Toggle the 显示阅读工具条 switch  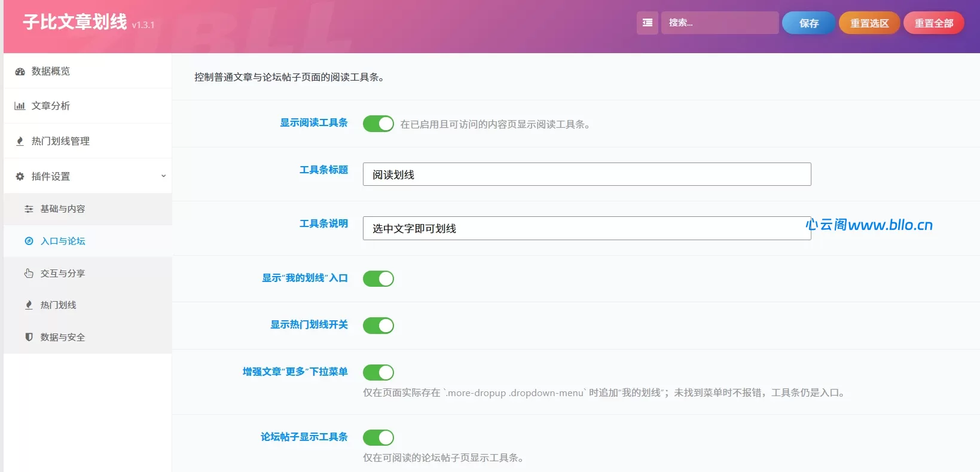[x=378, y=124]
